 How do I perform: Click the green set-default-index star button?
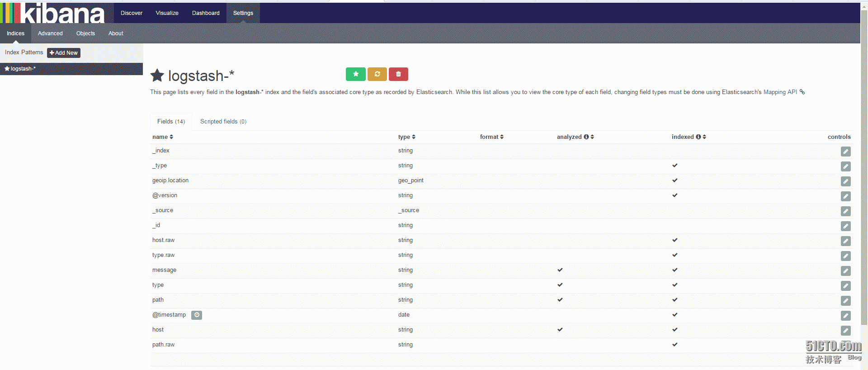355,74
